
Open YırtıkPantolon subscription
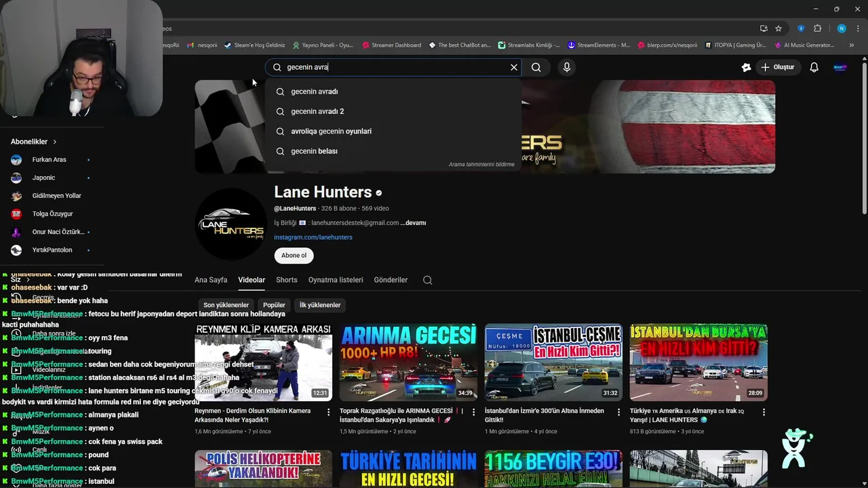coord(51,250)
